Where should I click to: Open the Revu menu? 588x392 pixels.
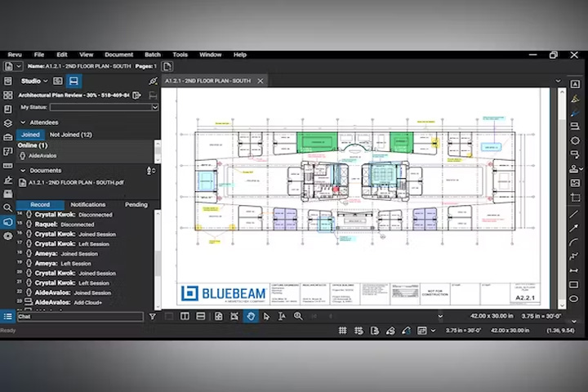coord(15,55)
